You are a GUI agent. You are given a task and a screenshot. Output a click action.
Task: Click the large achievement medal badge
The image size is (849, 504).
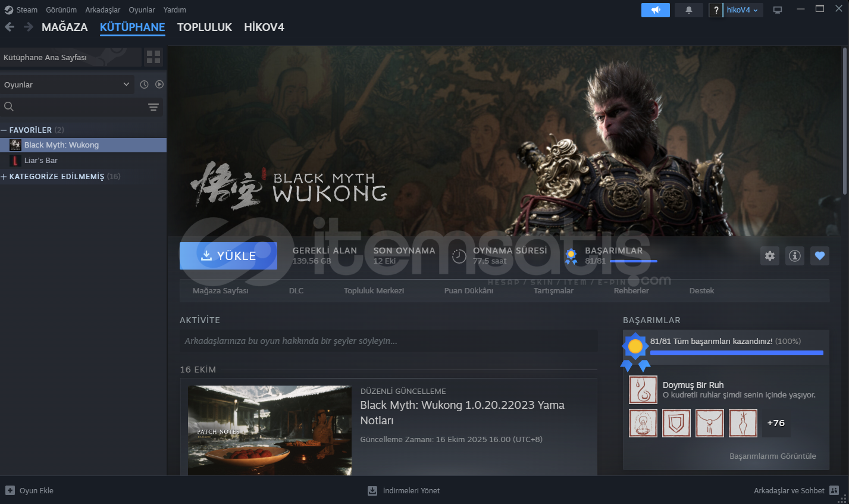pos(635,351)
